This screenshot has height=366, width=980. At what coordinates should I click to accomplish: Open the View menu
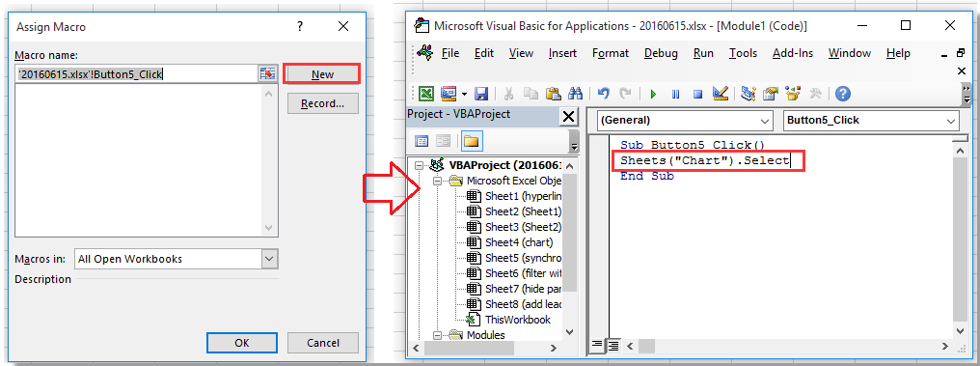click(521, 53)
